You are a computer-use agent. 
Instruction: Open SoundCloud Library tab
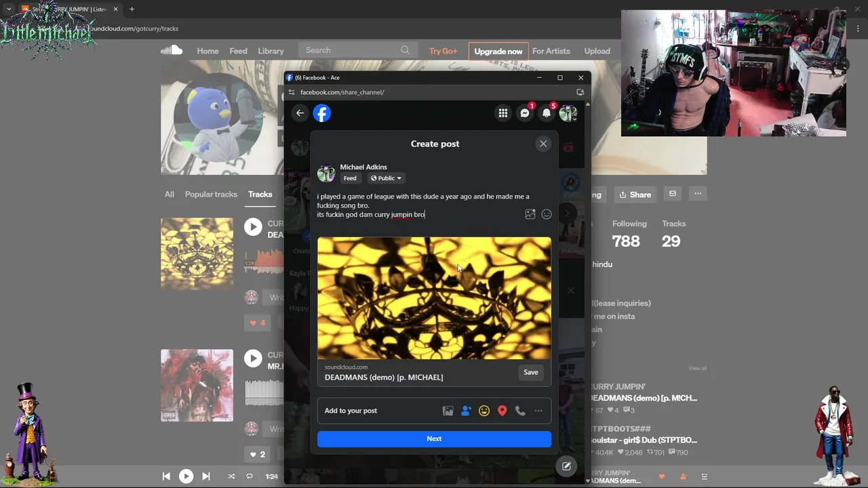pyautogui.click(x=271, y=51)
